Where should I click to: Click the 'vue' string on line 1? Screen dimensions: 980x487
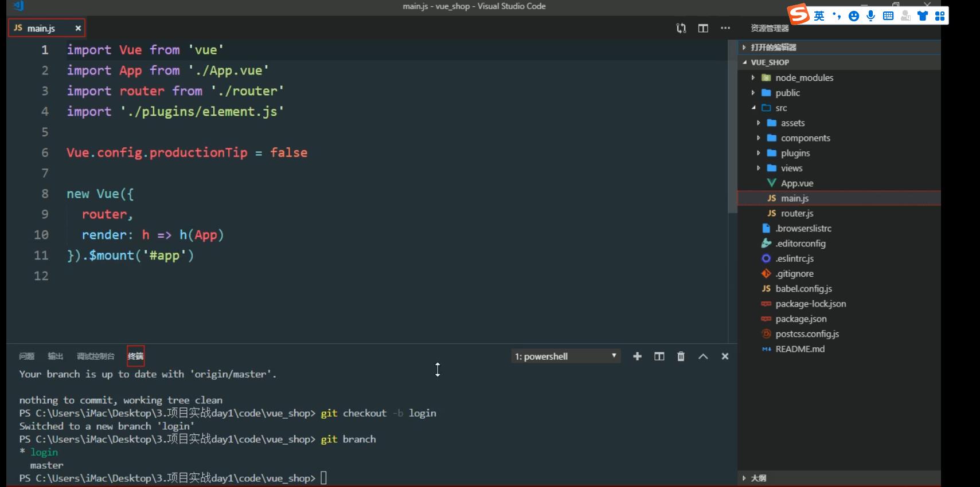206,50
